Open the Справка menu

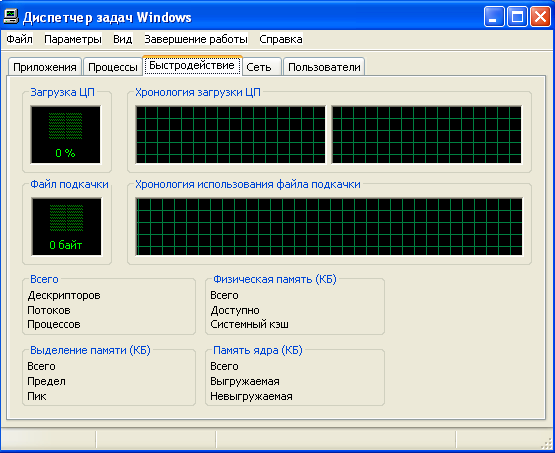click(x=281, y=39)
